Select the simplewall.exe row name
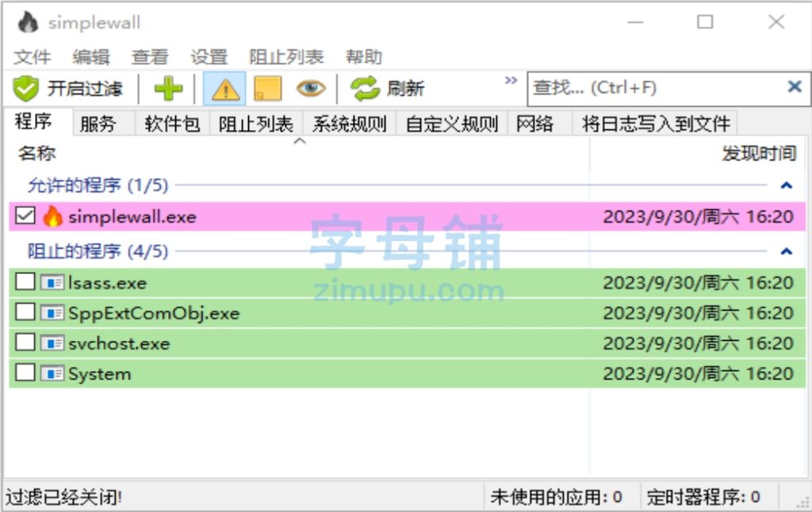 (x=132, y=217)
